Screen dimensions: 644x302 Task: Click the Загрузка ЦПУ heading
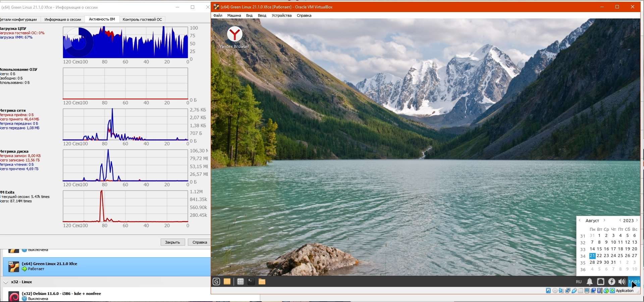click(x=13, y=29)
